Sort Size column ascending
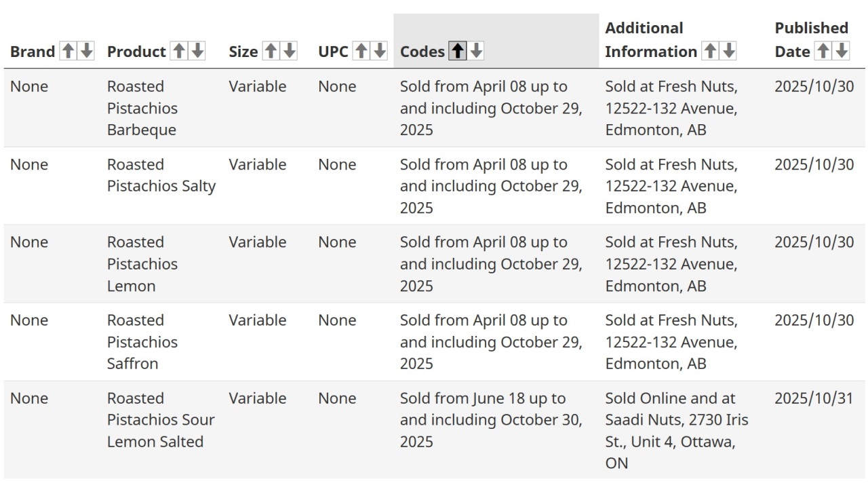868x492 pixels. [271, 51]
